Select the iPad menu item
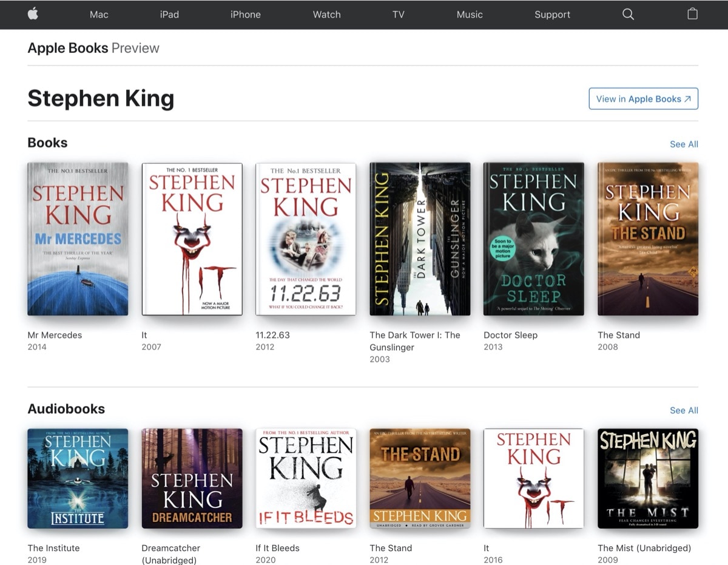 coord(169,15)
